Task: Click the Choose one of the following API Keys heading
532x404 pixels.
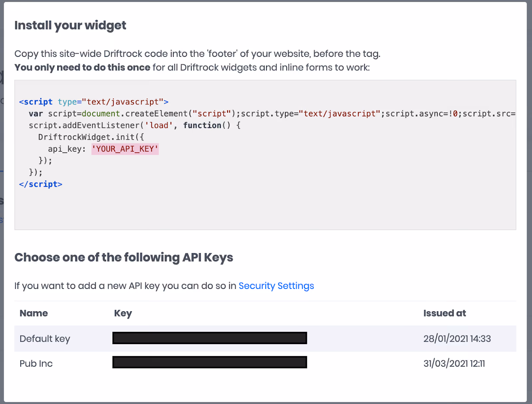Action: coord(124,258)
